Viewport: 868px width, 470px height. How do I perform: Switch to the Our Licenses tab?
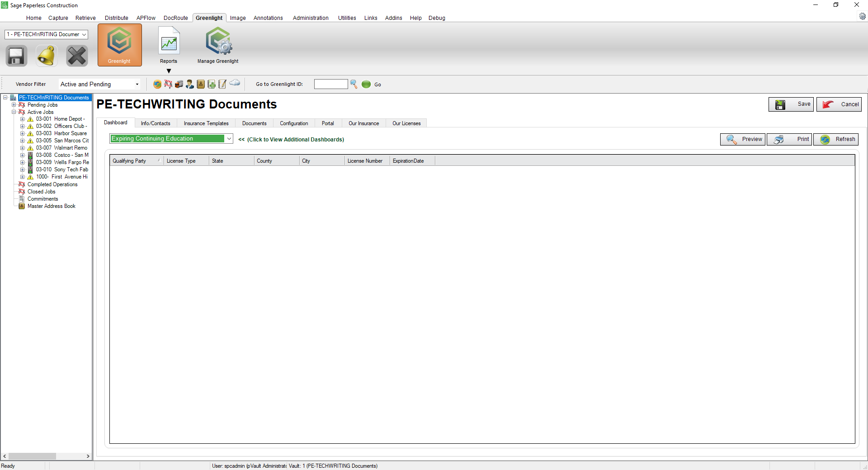[406, 123]
